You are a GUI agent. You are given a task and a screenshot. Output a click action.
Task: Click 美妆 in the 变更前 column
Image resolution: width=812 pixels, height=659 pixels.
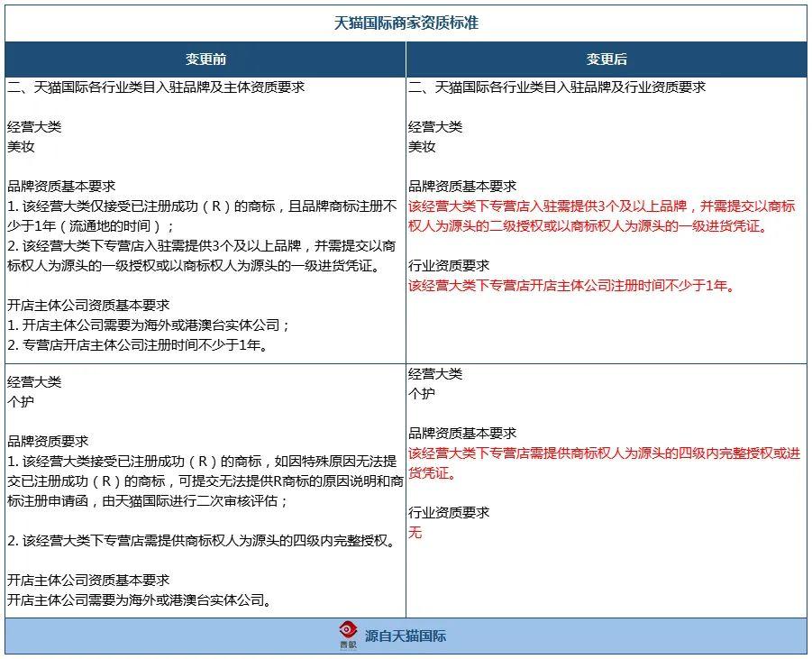click(x=21, y=147)
